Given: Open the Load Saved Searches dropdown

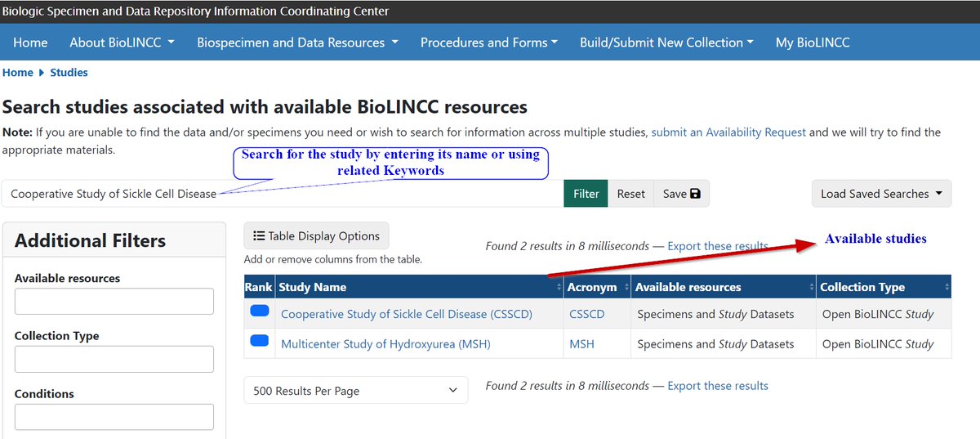Looking at the screenshot, I should 881,194.
